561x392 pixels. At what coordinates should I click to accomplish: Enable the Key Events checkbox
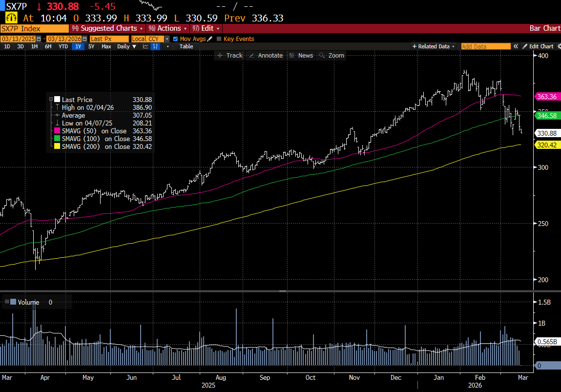click(219, 39)
